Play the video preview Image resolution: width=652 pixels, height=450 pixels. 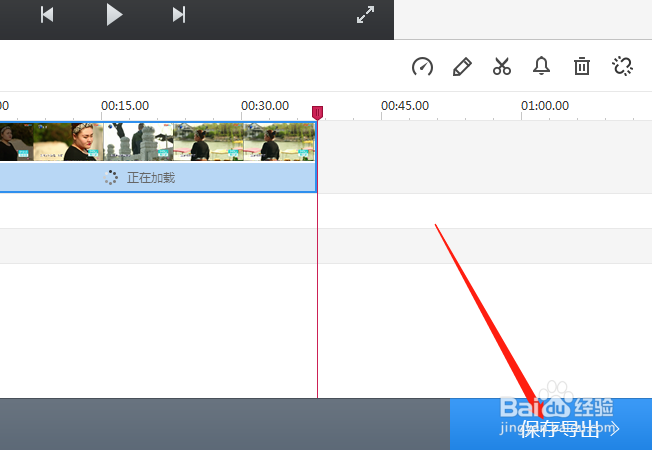coord(114,15)
